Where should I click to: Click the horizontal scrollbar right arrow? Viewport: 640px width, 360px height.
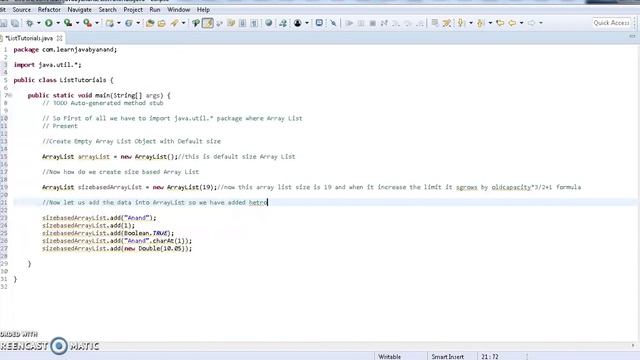pos(633,346)
